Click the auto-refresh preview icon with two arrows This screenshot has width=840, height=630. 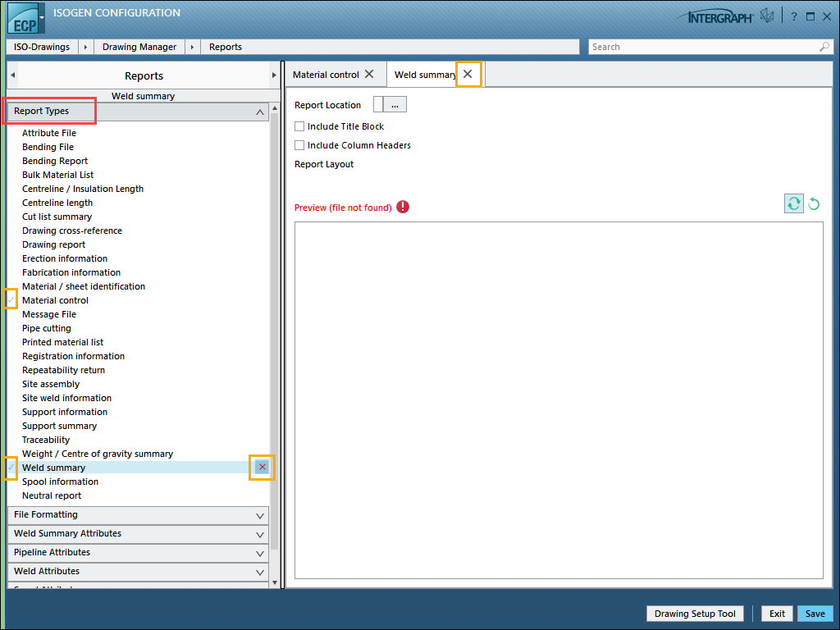(793, 203)
